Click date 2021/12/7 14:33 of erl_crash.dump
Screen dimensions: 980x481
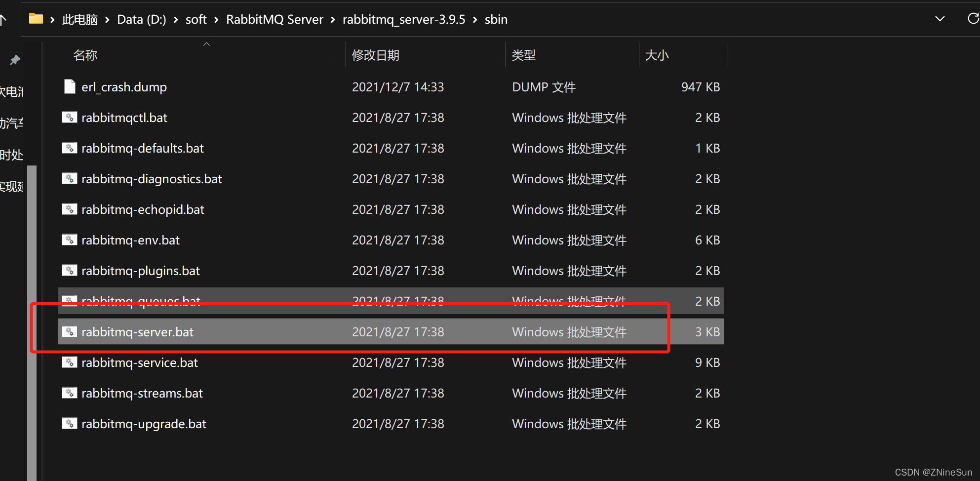click(398, 87)
